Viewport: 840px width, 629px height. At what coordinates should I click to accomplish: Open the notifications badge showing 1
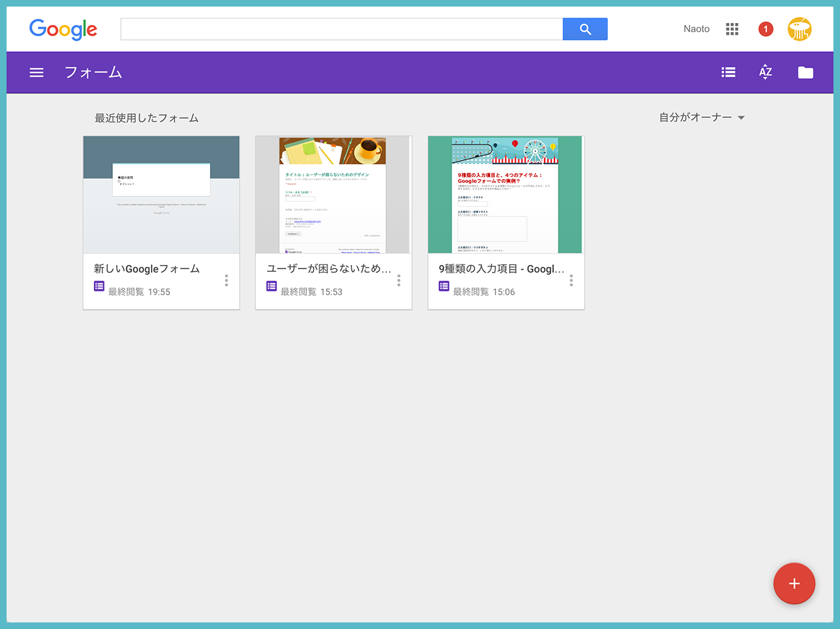(766, 29)
